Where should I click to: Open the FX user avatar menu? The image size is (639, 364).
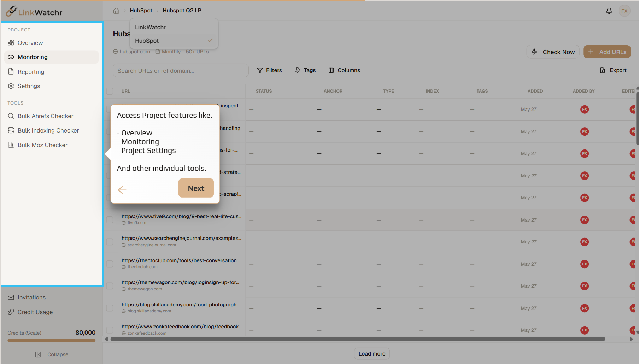624,11
